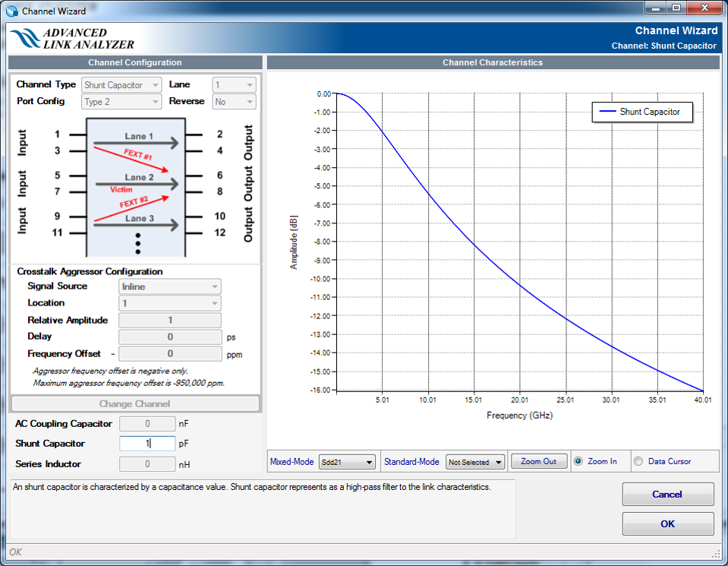728x566 pixels.
Task: Click the Change Channel button
Action: pos(135,404)
